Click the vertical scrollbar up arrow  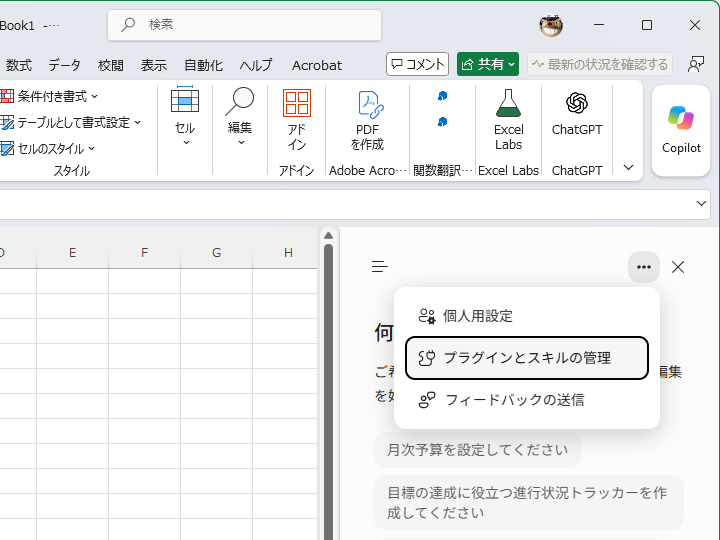click(328, 236)
